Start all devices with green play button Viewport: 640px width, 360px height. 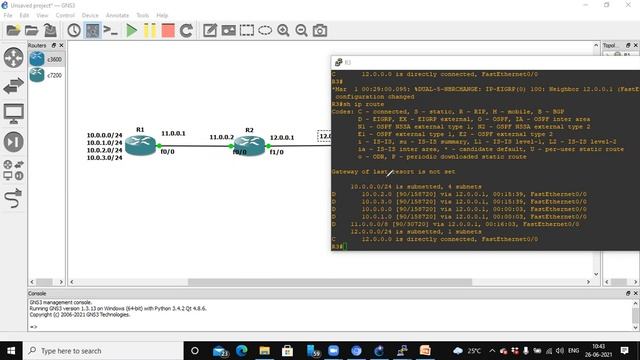[131, 31]
